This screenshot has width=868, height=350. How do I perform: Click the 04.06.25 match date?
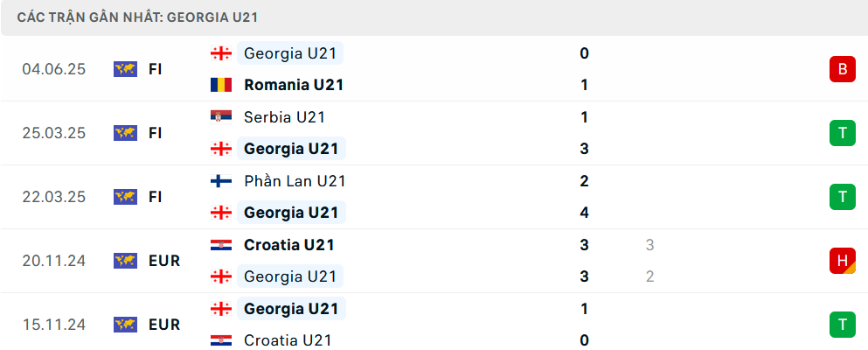tap(54, 69)
